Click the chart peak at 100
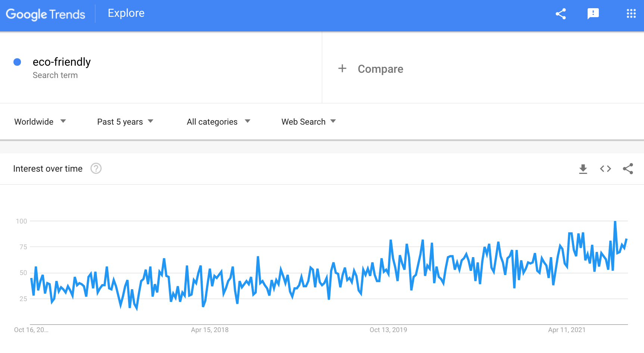 tap(615, 222)
